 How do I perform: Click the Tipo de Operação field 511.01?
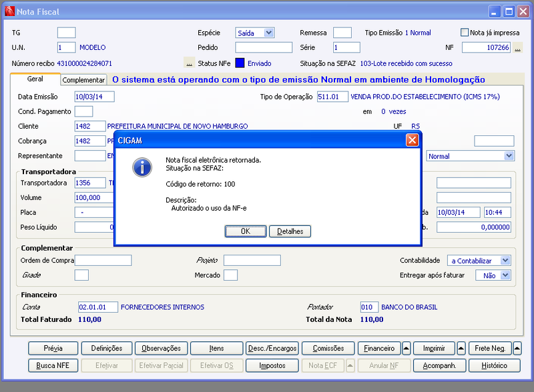click(x=332, y=97)
